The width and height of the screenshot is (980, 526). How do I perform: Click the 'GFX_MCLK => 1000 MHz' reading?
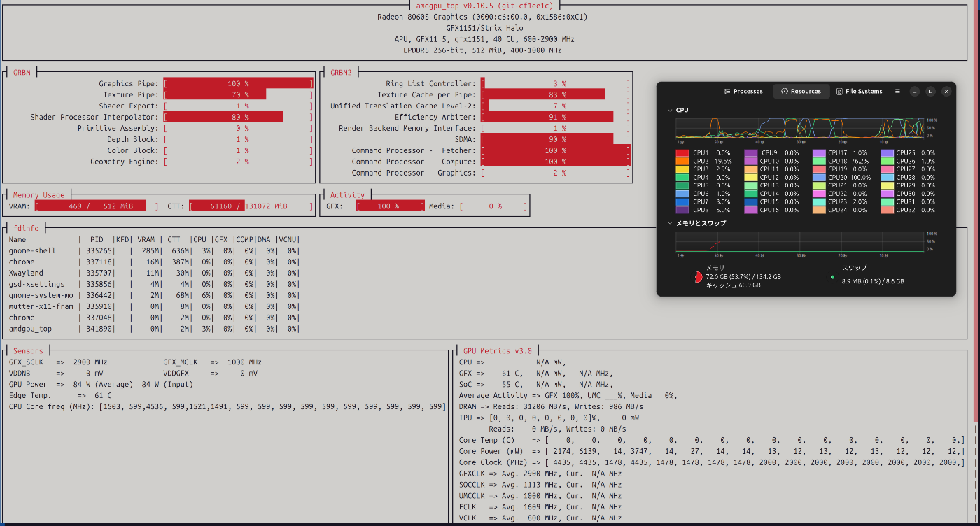[x=212, y=362]
